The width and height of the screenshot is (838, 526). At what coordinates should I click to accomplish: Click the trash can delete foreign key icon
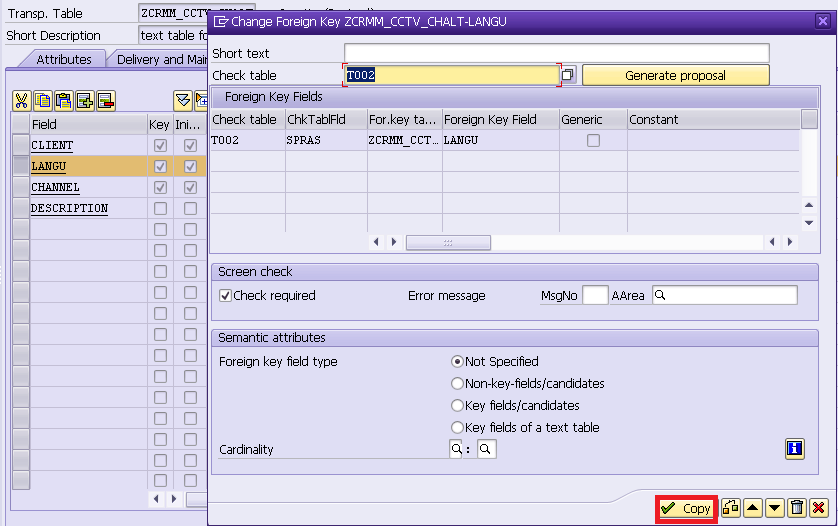click(x=797, y=508)
